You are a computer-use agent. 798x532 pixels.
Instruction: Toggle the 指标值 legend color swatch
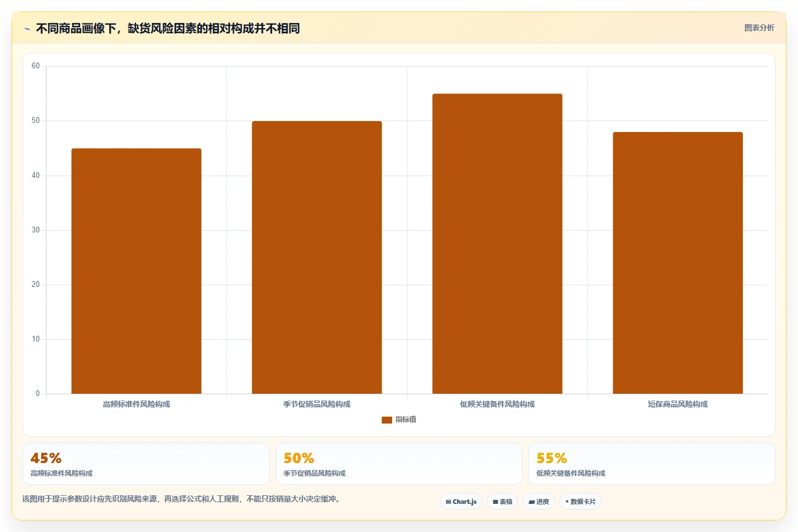pyautogui.click(x=386, y=420)
